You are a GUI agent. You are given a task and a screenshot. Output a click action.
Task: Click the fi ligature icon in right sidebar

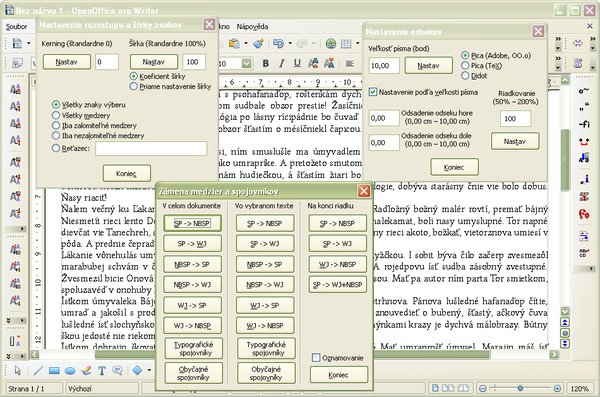(x=584, y=124)
